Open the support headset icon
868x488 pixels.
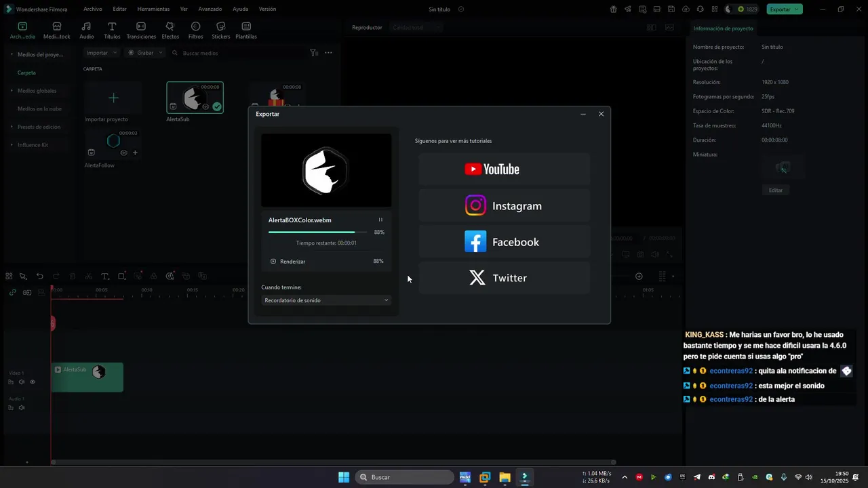click(700, 9)
